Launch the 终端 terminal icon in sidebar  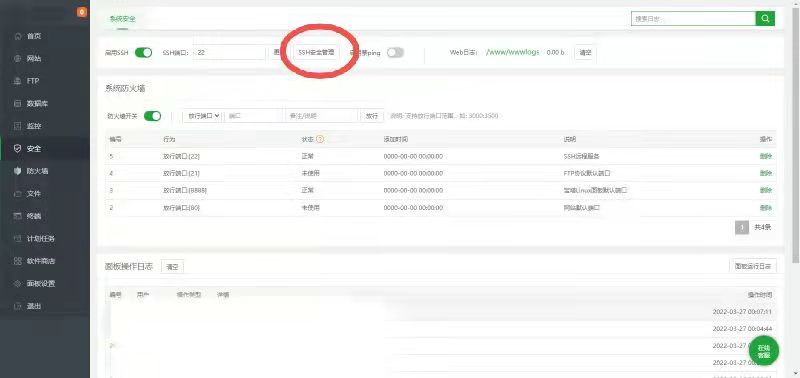[x=18, y=216]
